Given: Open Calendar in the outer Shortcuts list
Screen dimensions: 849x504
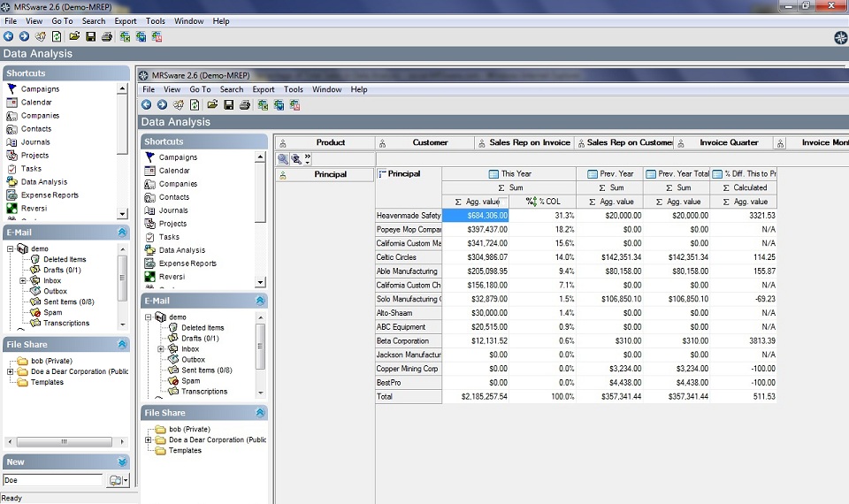Looking at the screenshot, I should tap(36, 102).
